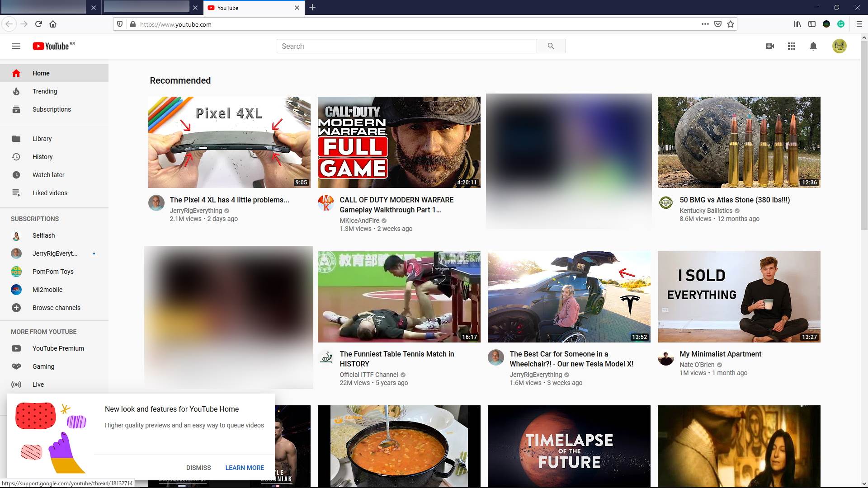Open Library from the sidebar

click(x=42, y=139)
